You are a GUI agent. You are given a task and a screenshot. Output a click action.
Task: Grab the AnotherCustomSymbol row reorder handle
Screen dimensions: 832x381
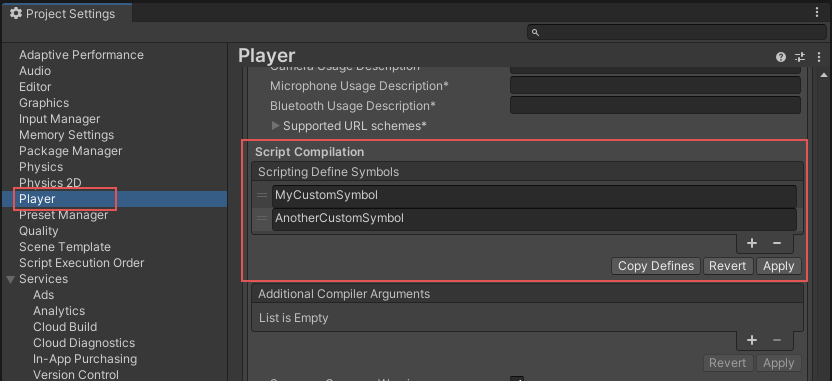262,218
